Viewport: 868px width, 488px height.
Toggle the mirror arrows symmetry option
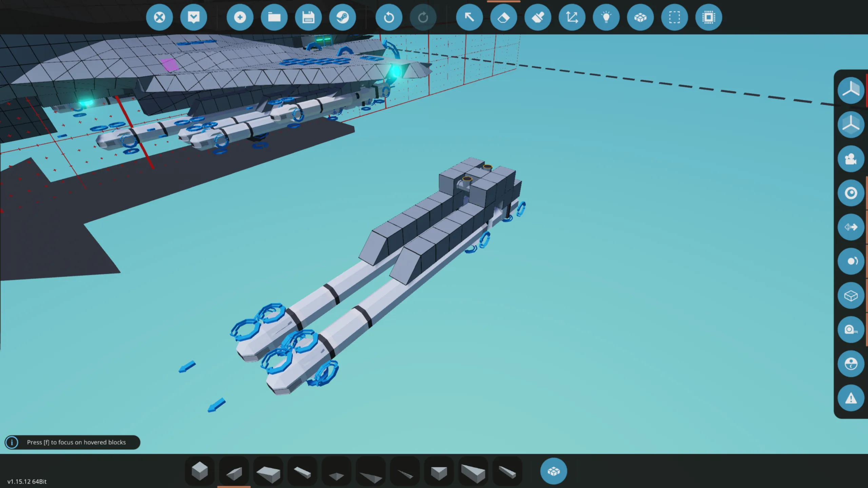850,227
